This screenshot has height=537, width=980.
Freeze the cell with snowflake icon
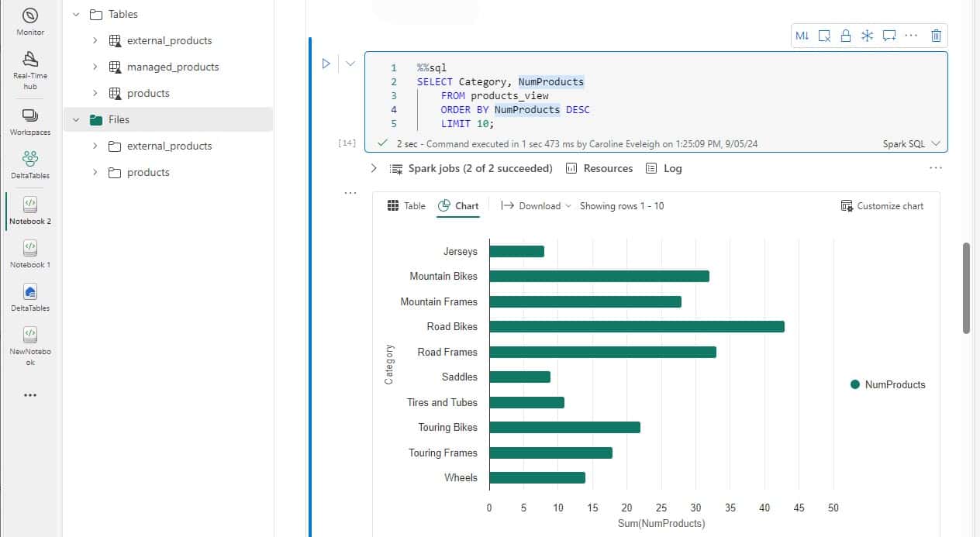(868, 36)
